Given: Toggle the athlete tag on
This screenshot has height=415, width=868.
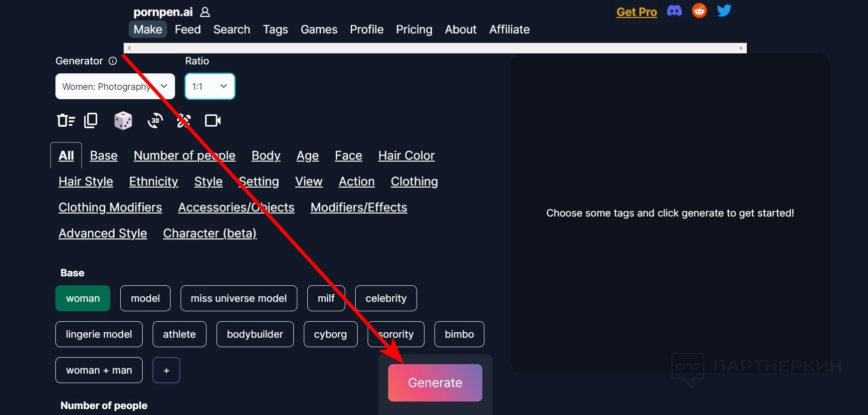Looking at the screenshot, I should coord(179,334).
